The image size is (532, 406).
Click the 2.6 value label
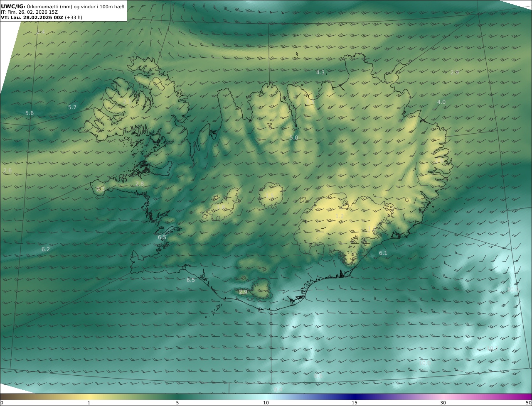(7, 171)
